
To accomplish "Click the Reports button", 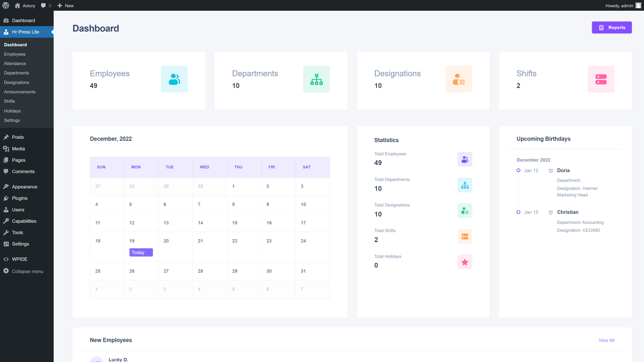I will tap(612, 27).
